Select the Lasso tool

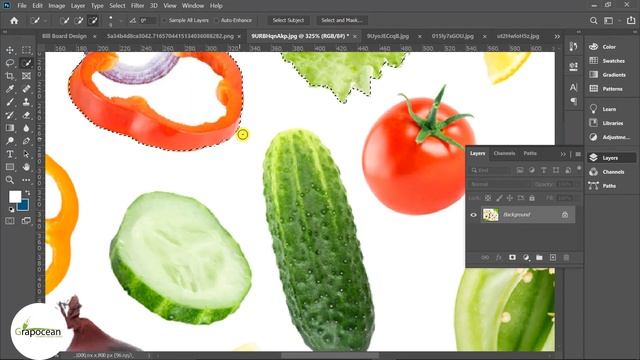click(x=10, y=63)
